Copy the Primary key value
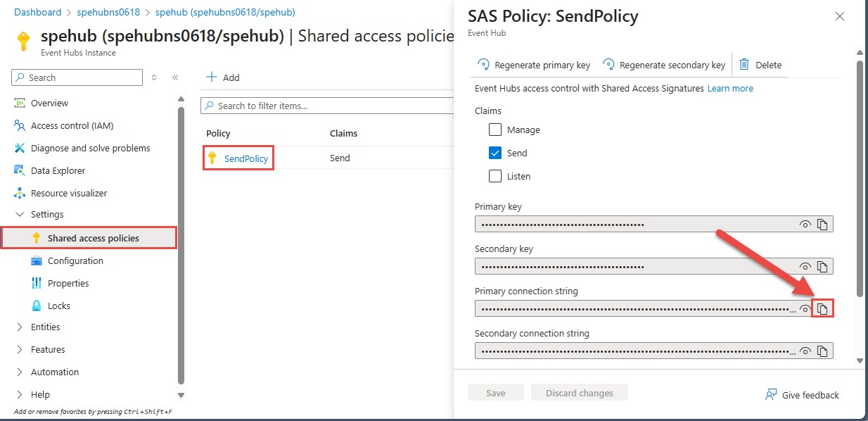The image size is (868, 421). pos(822,225)
